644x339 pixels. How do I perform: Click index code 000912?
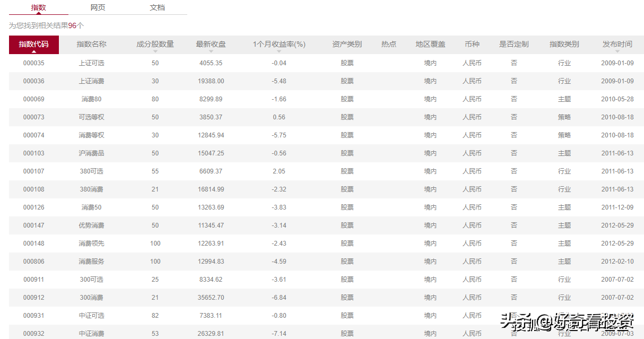click(33, 298)
